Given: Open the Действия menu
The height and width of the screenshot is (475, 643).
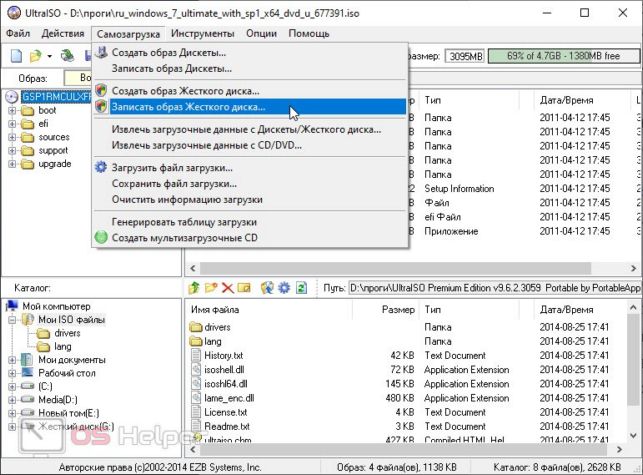Looking at the screenshot, I should pos(63,33).
